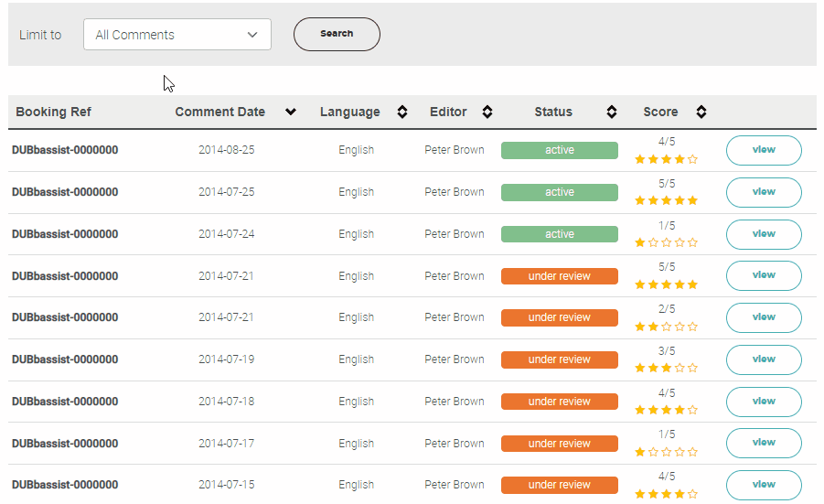Viewport: 824px width, 504px height.
Task: Select the Booking Ref column header
Action: [54, 113]
